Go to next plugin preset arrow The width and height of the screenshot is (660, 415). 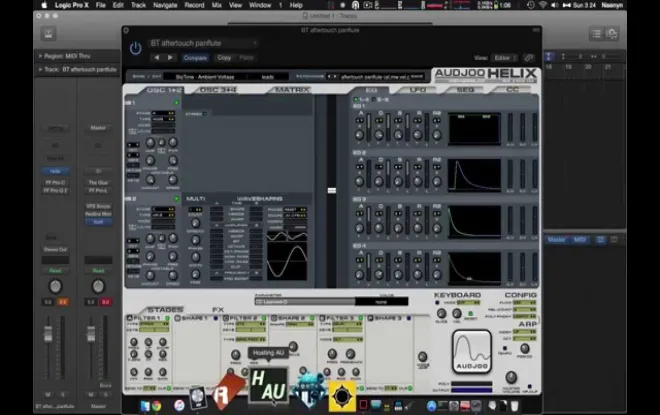(170, 58)
